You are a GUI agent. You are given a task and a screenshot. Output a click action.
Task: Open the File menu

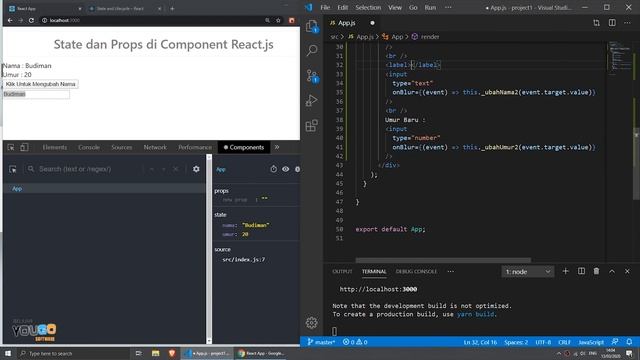click(325, 7)
